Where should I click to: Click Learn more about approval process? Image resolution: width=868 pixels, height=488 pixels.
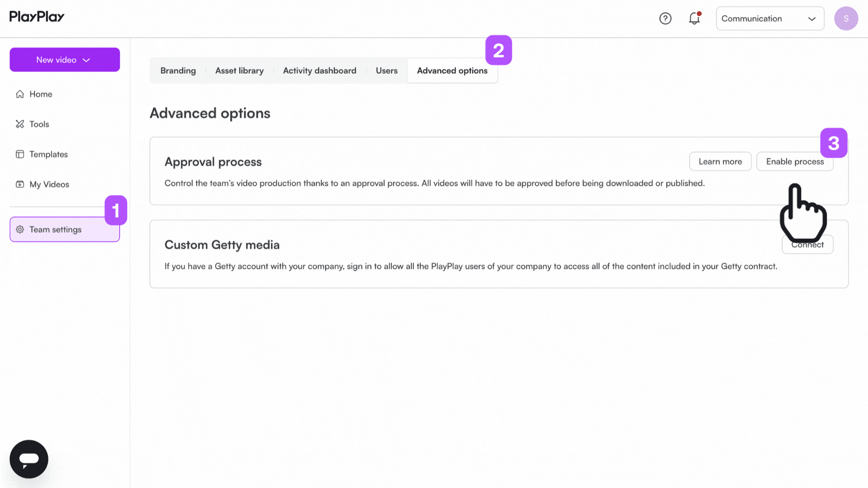click(x=720, y=162)
